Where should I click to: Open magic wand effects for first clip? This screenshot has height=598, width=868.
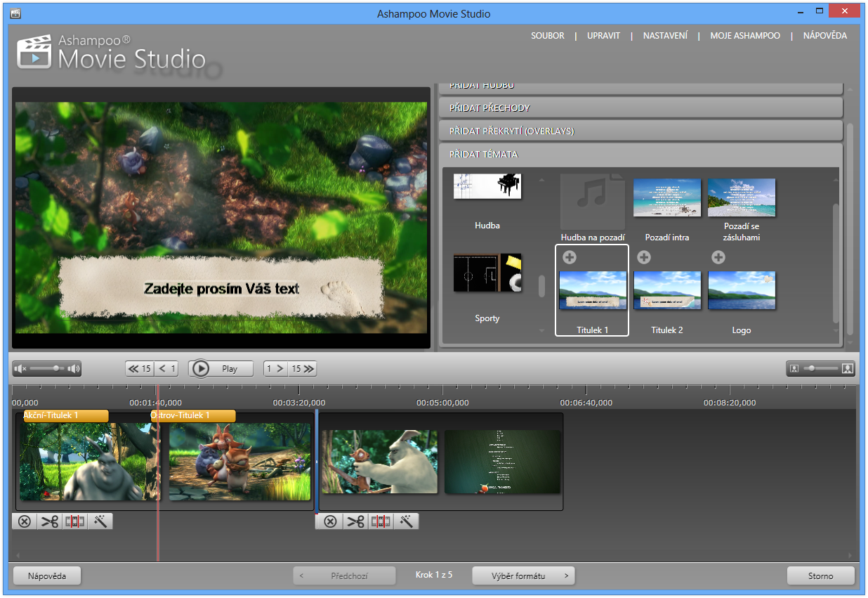coord(100,521)
